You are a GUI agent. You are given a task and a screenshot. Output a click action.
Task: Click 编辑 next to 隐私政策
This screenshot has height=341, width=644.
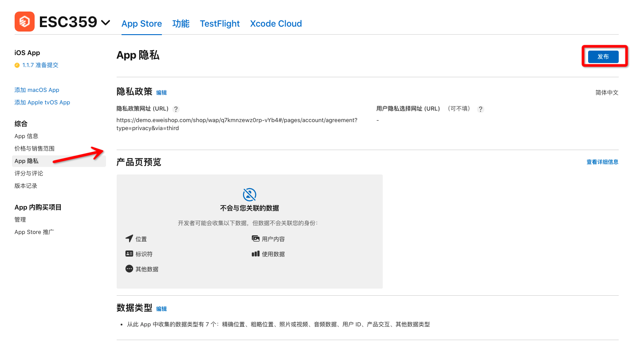click(x=161, y=93)
